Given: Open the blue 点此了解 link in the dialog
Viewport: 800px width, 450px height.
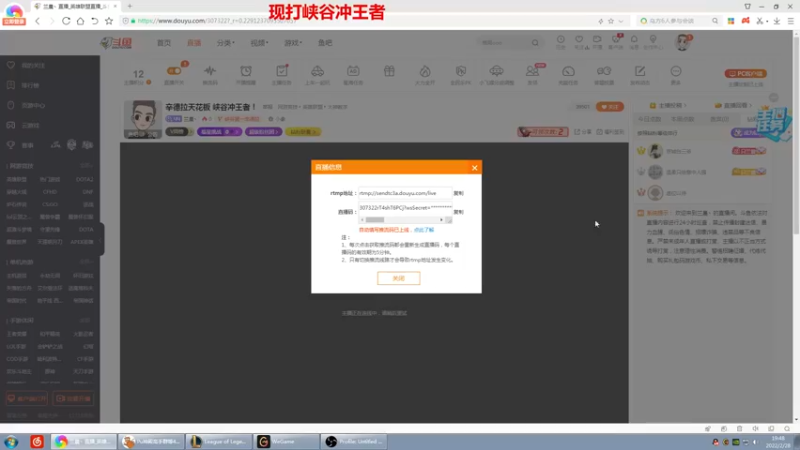Looking at the screenshot, I should point(423,230).
